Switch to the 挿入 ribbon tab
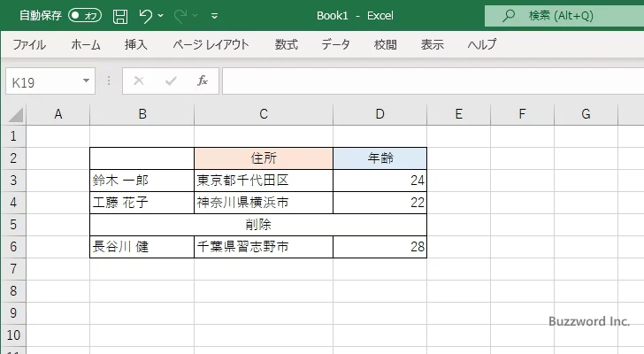This screenshot has width=644, height=354. tap(136, 44)
